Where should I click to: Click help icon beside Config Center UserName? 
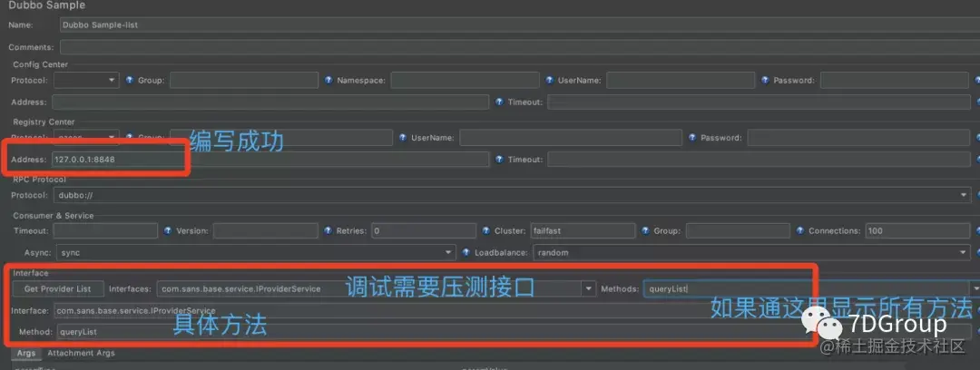point(550,80)
